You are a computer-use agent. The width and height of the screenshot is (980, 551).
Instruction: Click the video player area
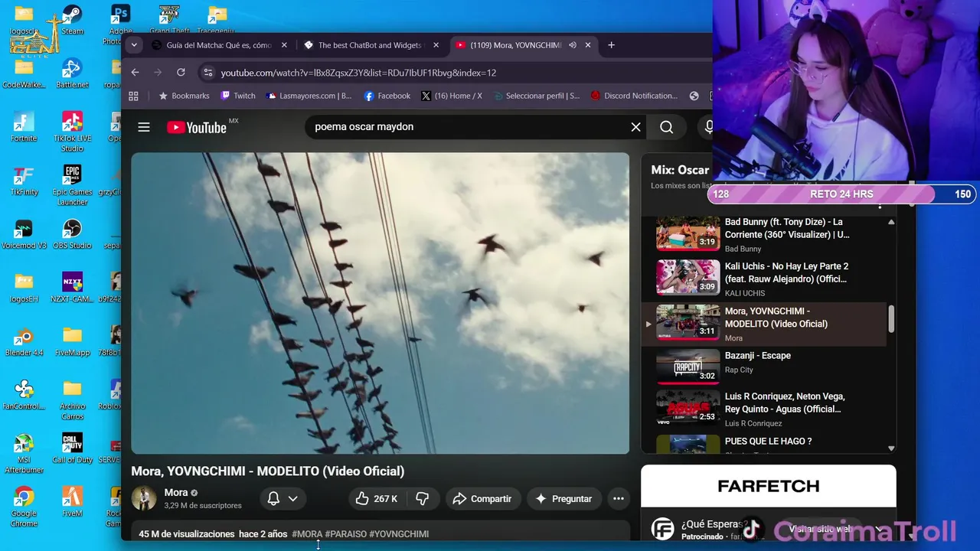[x=380, y=303]
